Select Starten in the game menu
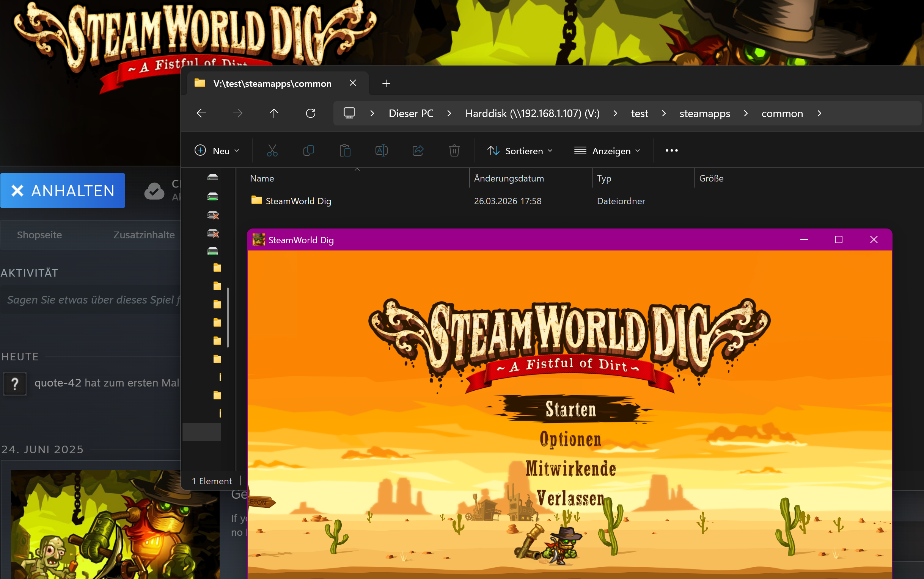 tap(570, 409)
